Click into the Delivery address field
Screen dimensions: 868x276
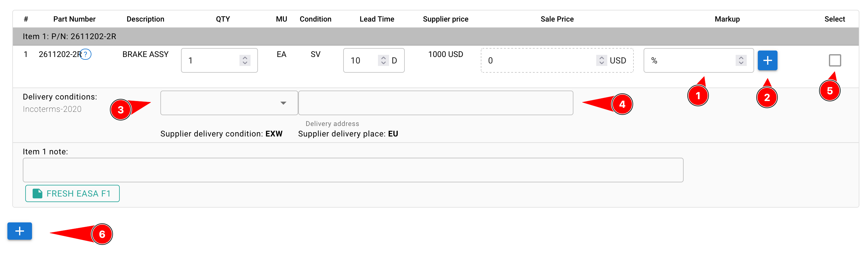(x=435, y=103)
